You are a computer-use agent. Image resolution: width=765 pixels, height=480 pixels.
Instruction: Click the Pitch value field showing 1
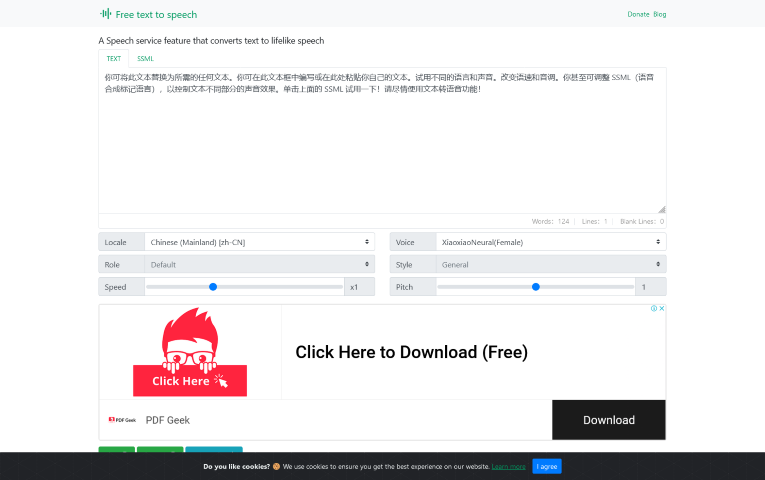(651, 287)
